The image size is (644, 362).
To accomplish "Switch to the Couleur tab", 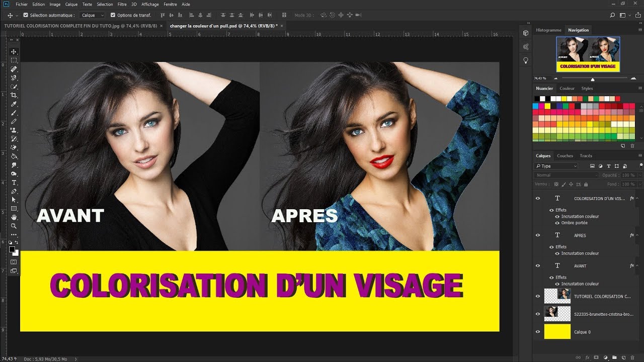I will pos(567,88).
